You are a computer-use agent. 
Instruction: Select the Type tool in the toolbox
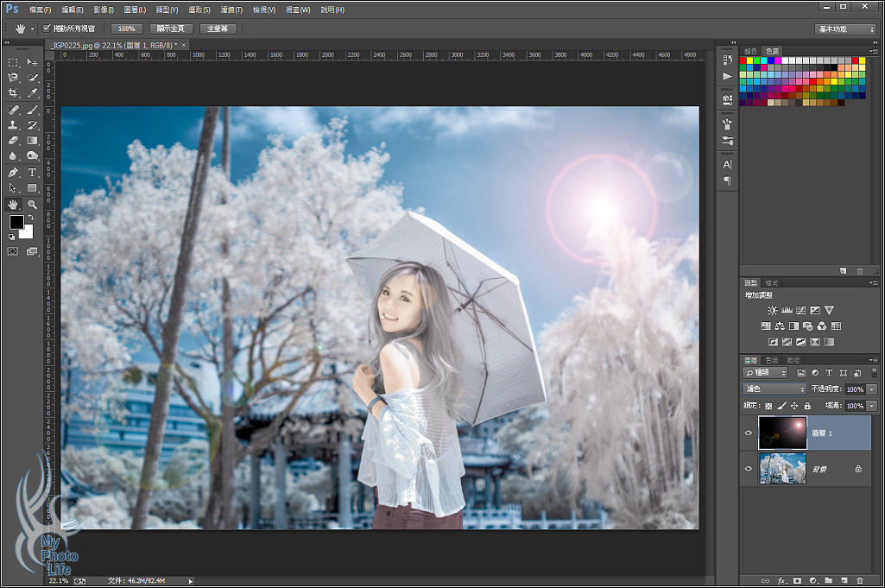(x=32, y=173)
